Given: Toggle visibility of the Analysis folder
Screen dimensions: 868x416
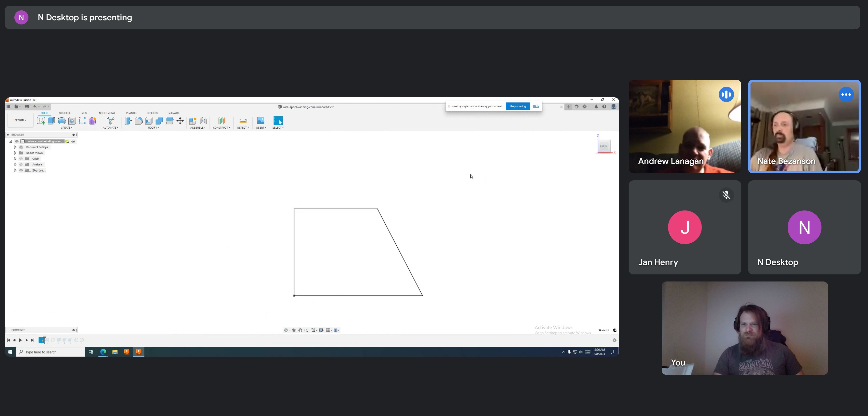Looking at the screenshot, I should [x=21, y=164].
